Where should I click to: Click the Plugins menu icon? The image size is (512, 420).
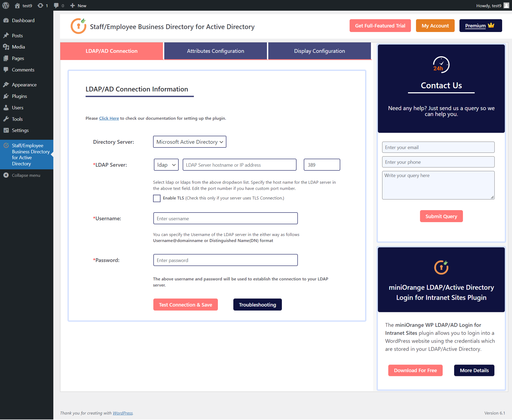click(x=6, y=96)
